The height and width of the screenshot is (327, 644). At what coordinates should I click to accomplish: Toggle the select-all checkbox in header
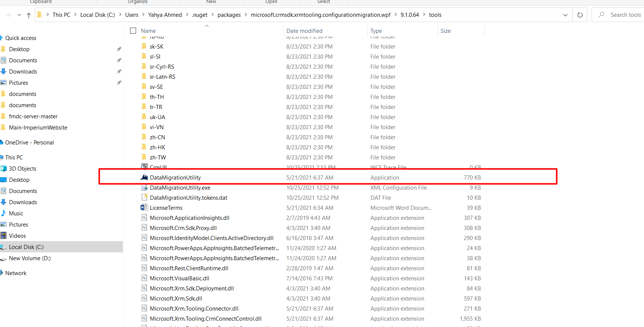(x=133, y=31)
